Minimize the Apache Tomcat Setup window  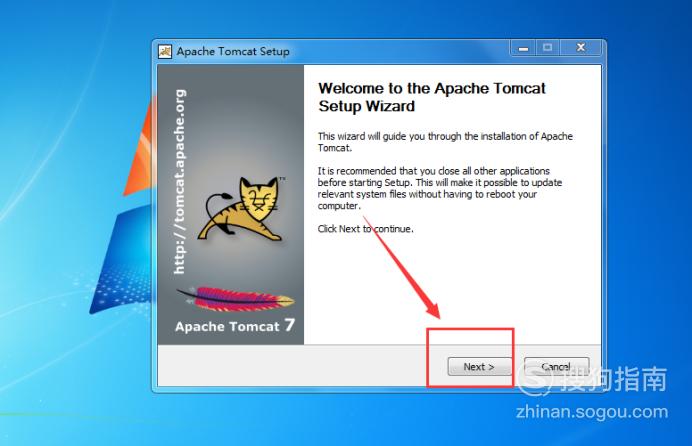tap(523, 48)
